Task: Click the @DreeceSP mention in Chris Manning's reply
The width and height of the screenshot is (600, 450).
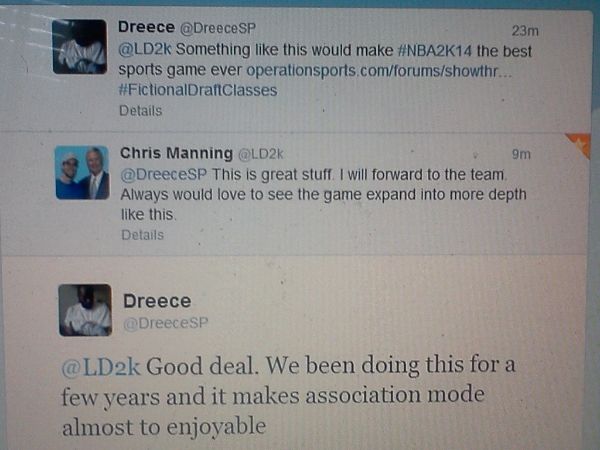Action: click(x=164, y=174)
